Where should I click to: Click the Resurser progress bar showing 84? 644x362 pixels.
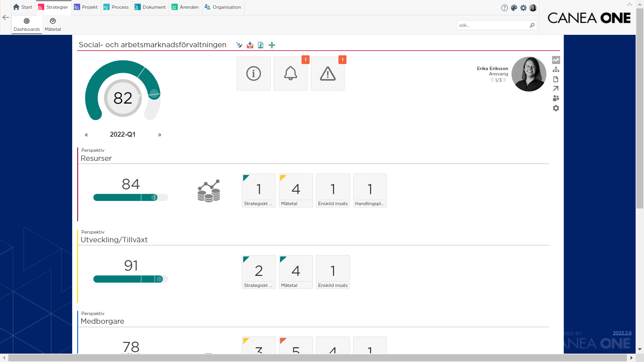click(130, 197)
